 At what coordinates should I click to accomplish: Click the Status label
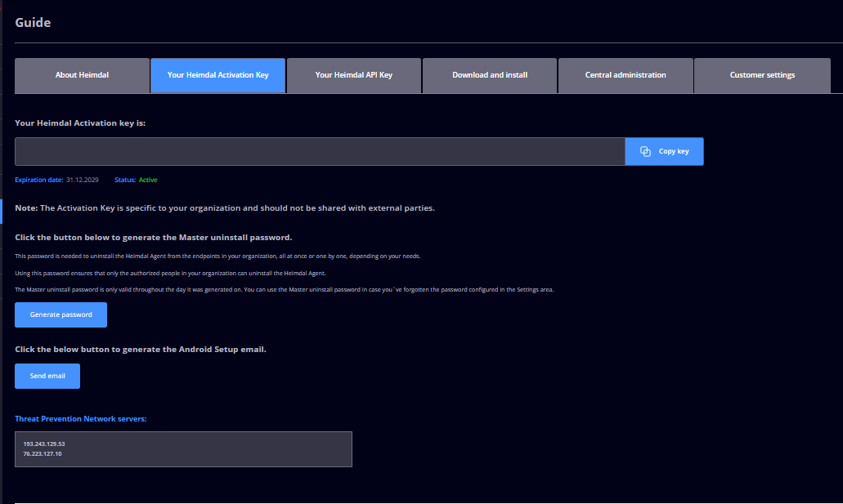pyautogui.click(x=125, y=180)
